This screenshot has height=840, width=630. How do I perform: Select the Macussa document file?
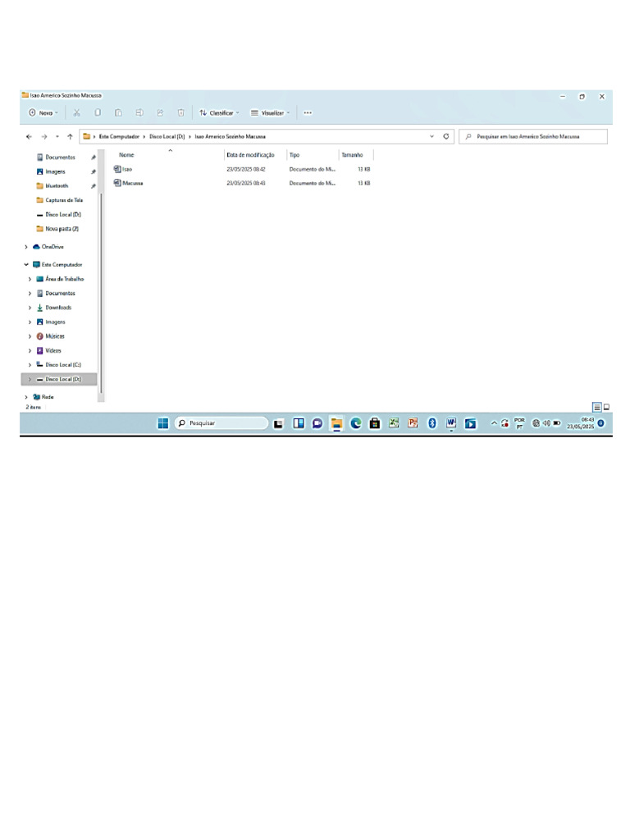point(129,183)
